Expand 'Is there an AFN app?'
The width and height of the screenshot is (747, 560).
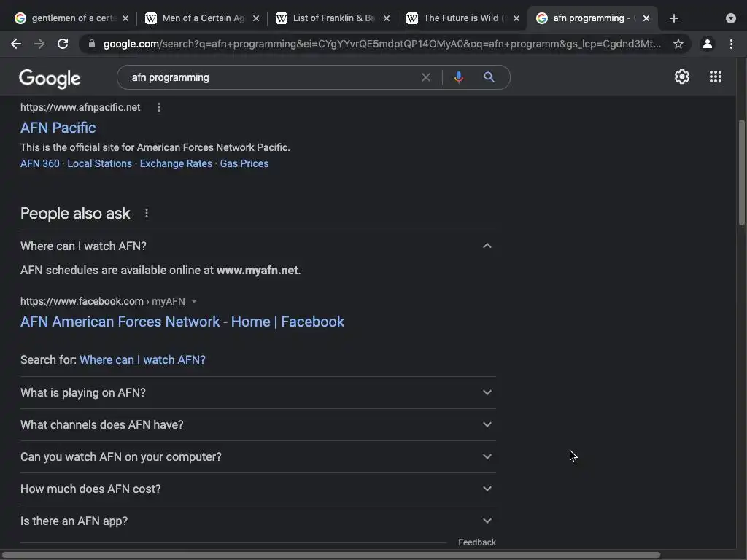(x=258, y=521)
